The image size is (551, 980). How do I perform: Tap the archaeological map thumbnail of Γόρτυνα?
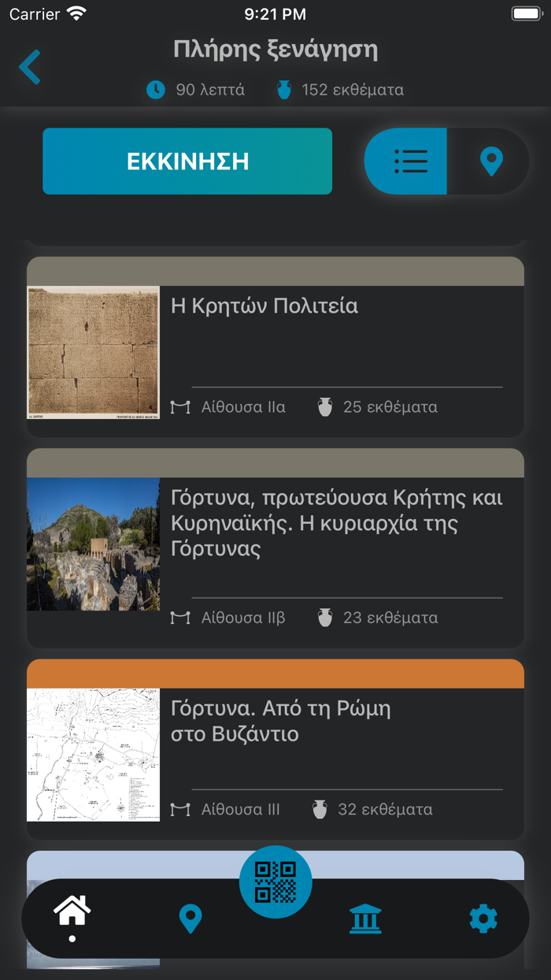(x=92, y=754)
